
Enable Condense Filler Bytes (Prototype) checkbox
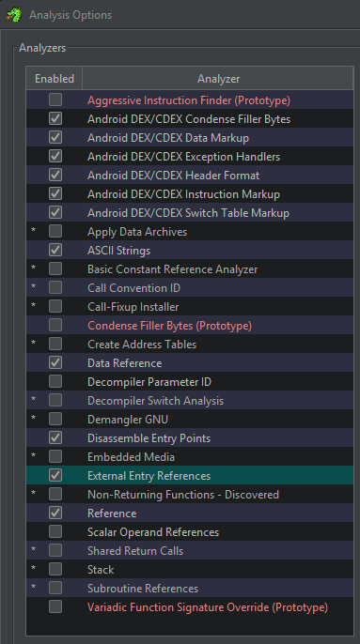point(55,325)
